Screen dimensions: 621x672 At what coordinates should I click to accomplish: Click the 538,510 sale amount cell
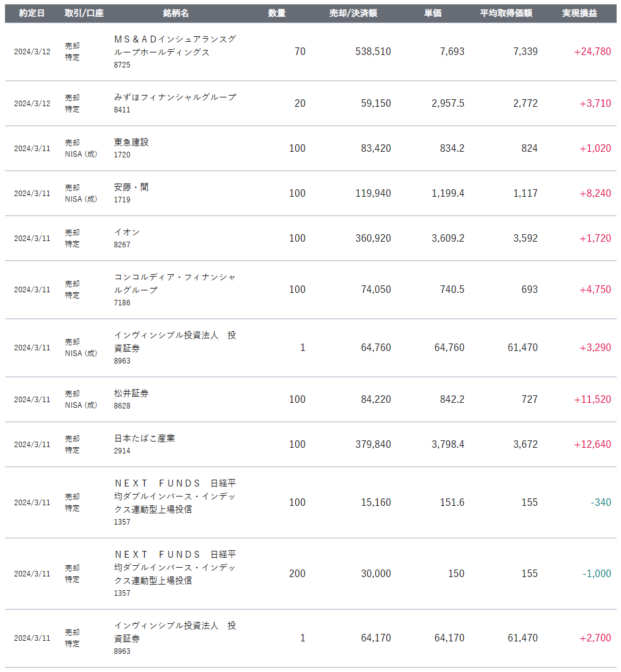373,52
